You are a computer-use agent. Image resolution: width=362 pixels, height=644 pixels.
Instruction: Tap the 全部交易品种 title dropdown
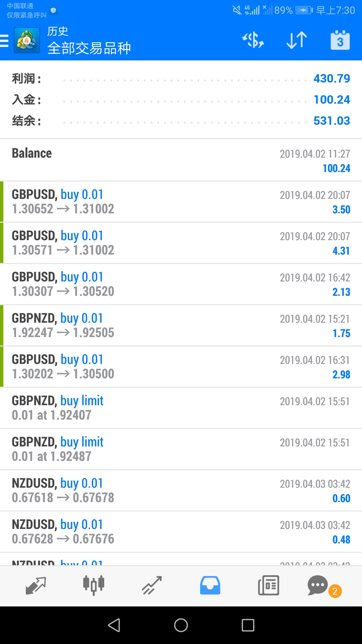click(x=89, y=48)
